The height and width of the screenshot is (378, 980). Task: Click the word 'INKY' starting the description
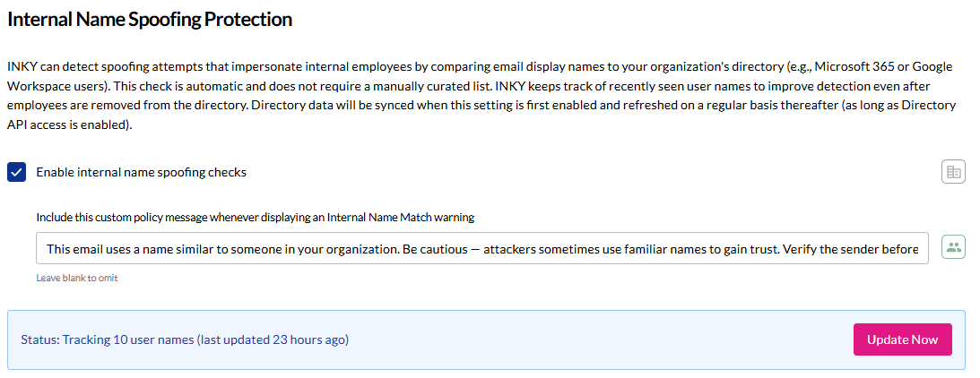click(x=22, y=67)
